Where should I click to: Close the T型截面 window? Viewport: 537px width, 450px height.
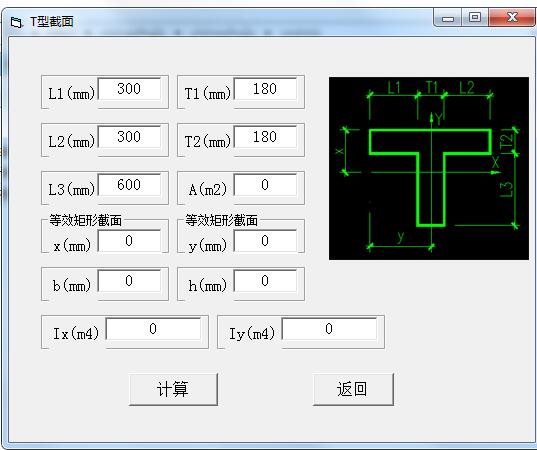512,18
